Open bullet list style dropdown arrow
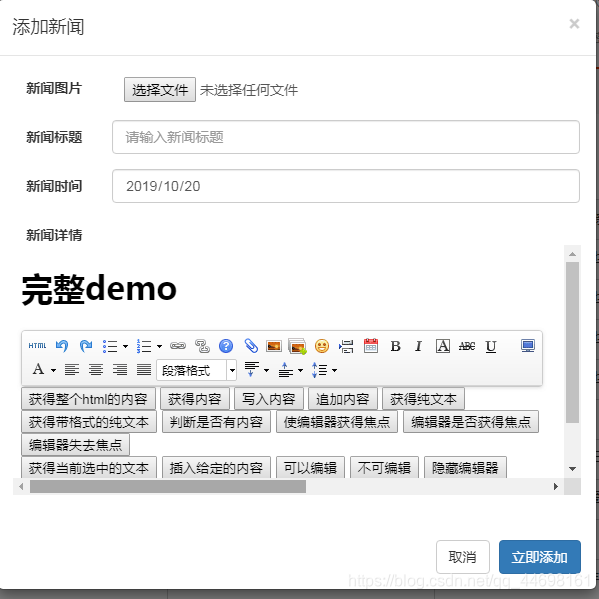This screenshot has width=599, height=599. pos(125,346)
